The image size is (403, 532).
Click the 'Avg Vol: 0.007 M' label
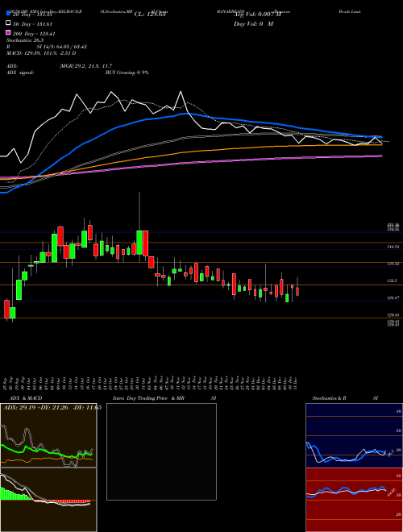pos(257,15)
